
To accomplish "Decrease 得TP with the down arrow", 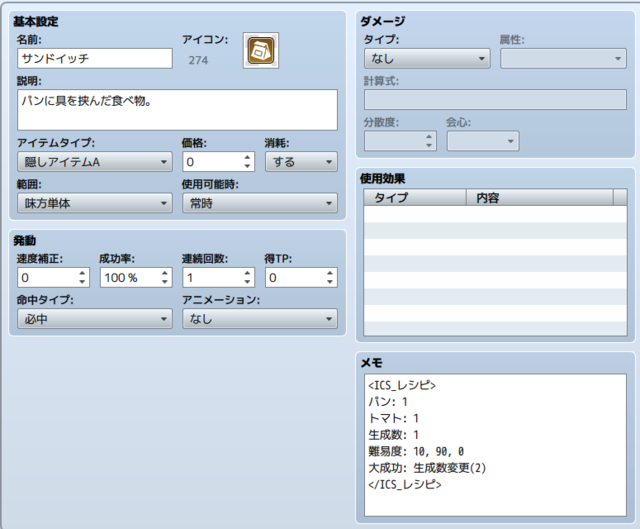I will coord(330,282).
